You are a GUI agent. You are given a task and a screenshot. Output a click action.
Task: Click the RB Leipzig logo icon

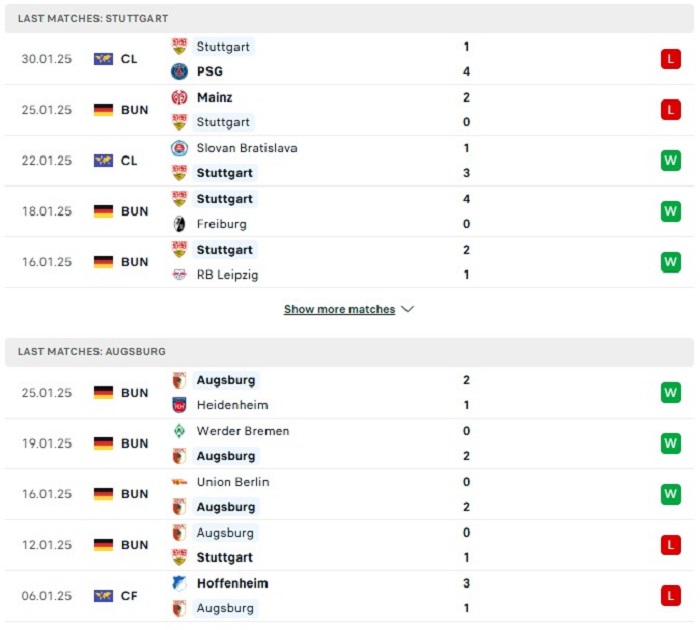tap(179, 275)
